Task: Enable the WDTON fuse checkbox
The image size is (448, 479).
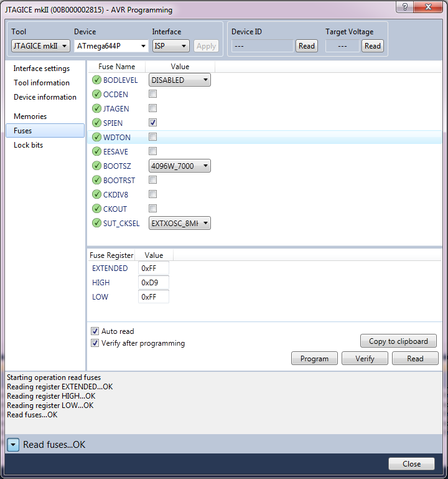Action: [152, 137]
